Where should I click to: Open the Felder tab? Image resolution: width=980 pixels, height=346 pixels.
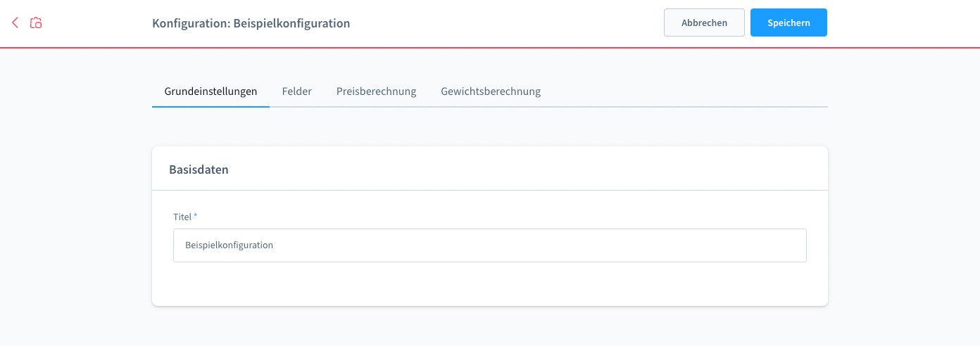coord(296,91)
